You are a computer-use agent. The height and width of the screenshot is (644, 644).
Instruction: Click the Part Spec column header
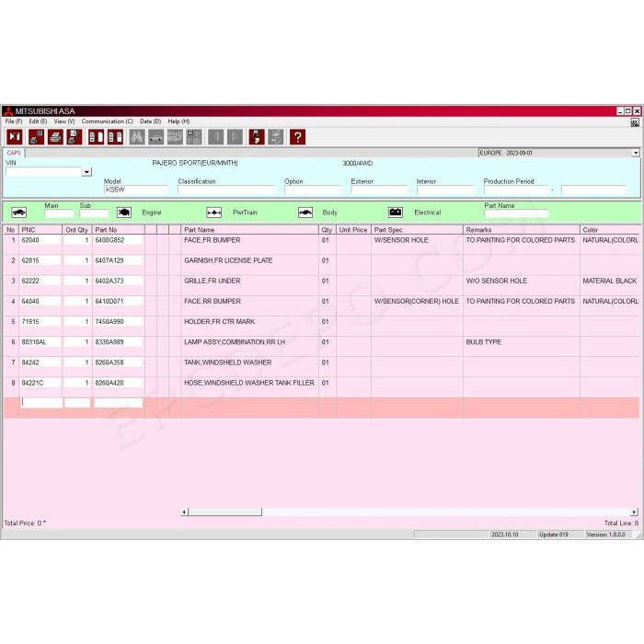417,230
